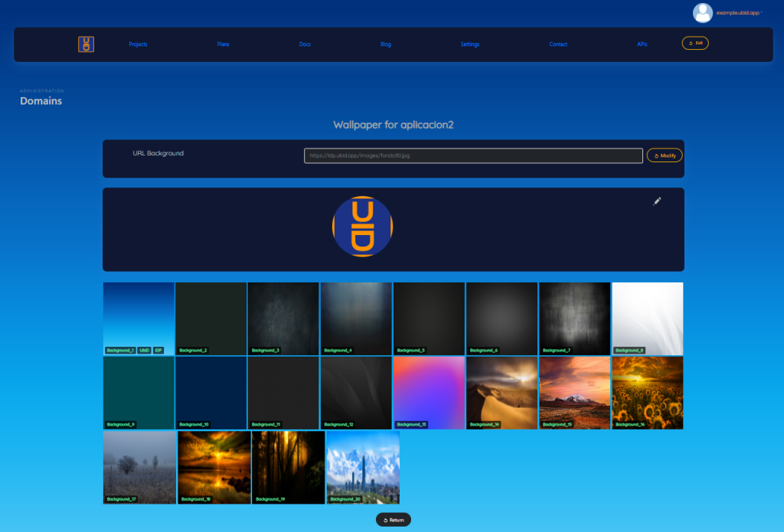Screen dimensions: 784x532
Task: Go to the Plans page
Action: [x=223, y=44]
